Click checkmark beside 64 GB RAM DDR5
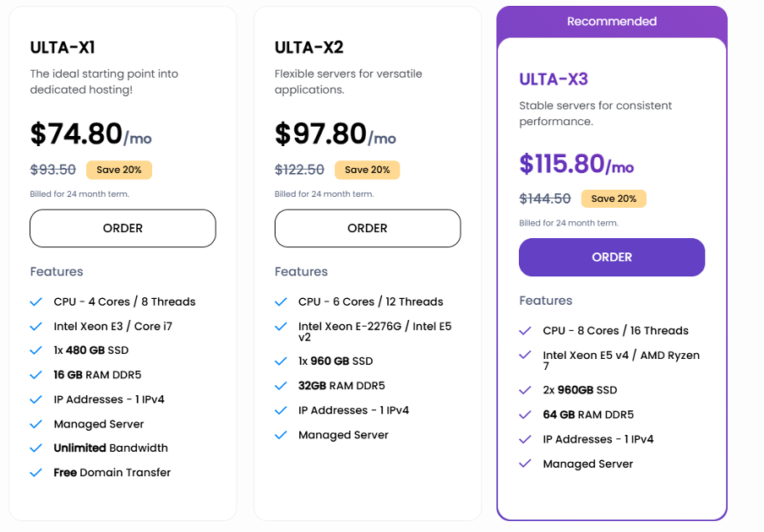 coord(525,414)
